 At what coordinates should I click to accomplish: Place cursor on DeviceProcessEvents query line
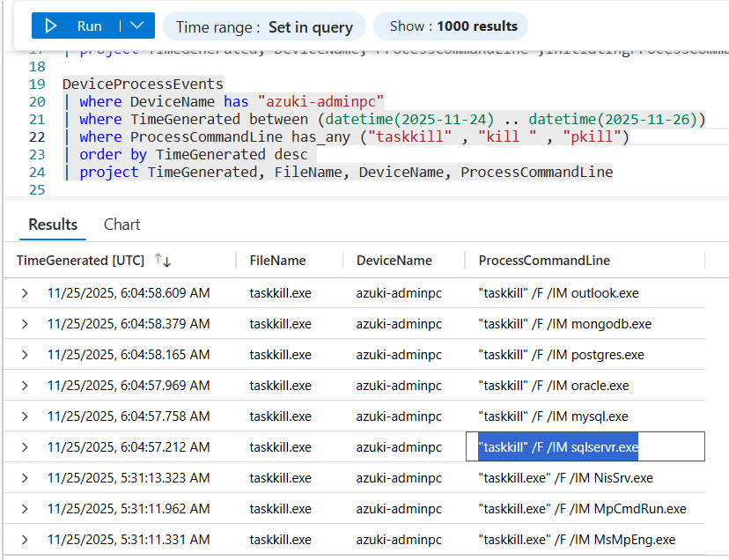pos(143,85)
